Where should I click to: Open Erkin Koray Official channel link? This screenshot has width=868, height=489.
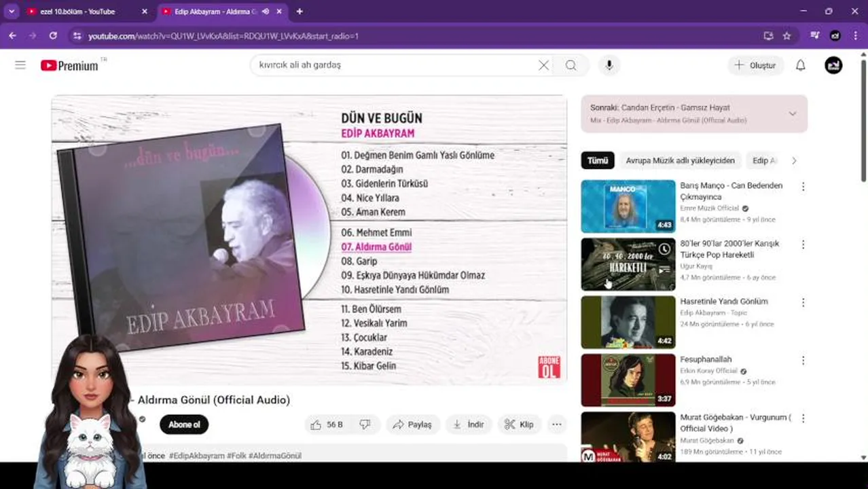(708, 372)
